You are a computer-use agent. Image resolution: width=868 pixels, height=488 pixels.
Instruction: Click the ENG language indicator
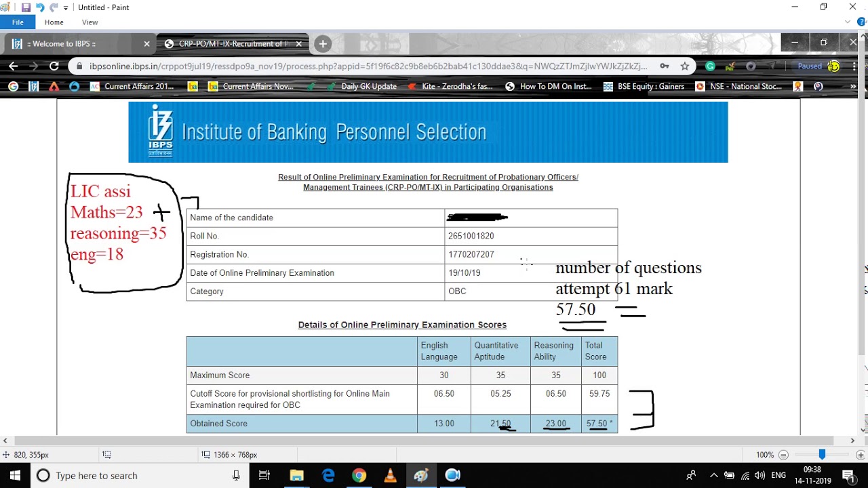(x=779, y=476)
